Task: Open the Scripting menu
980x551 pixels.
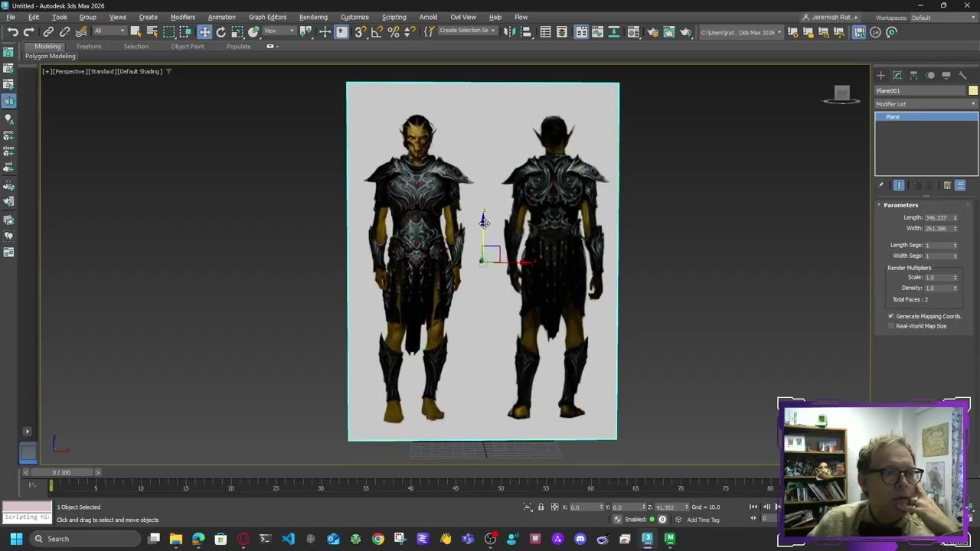Action: pyautogui.click(x=394, y=17)
